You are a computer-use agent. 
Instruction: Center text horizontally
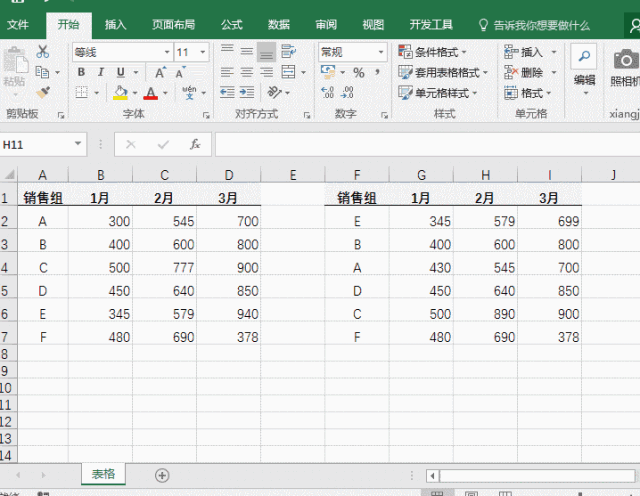(247, 73)
